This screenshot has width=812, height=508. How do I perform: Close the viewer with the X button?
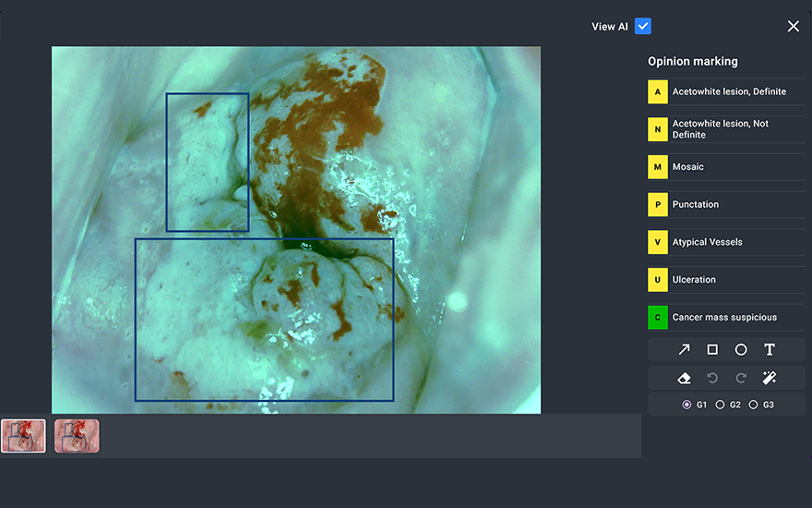794,27
